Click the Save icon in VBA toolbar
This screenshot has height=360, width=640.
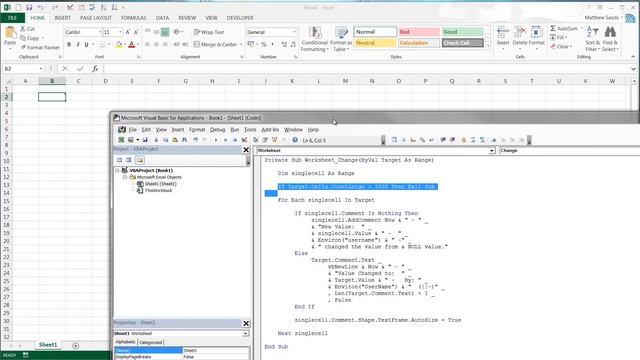[145, 140]
